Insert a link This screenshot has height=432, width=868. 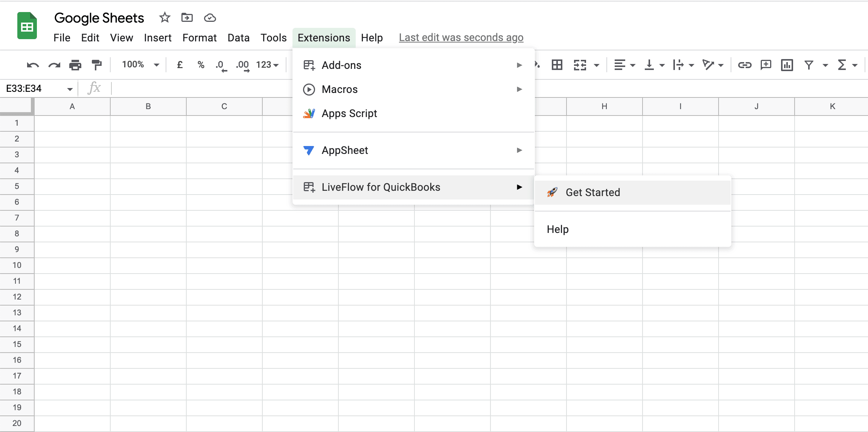745,65
